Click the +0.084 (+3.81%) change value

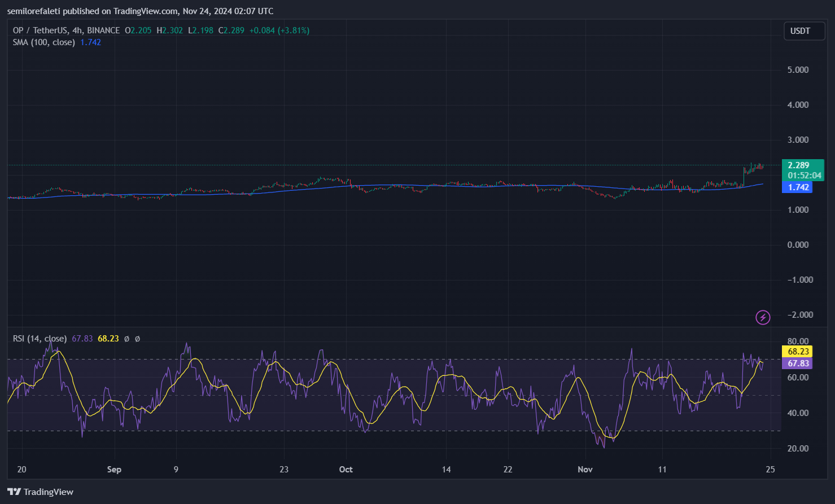click(x=279, y=30)
